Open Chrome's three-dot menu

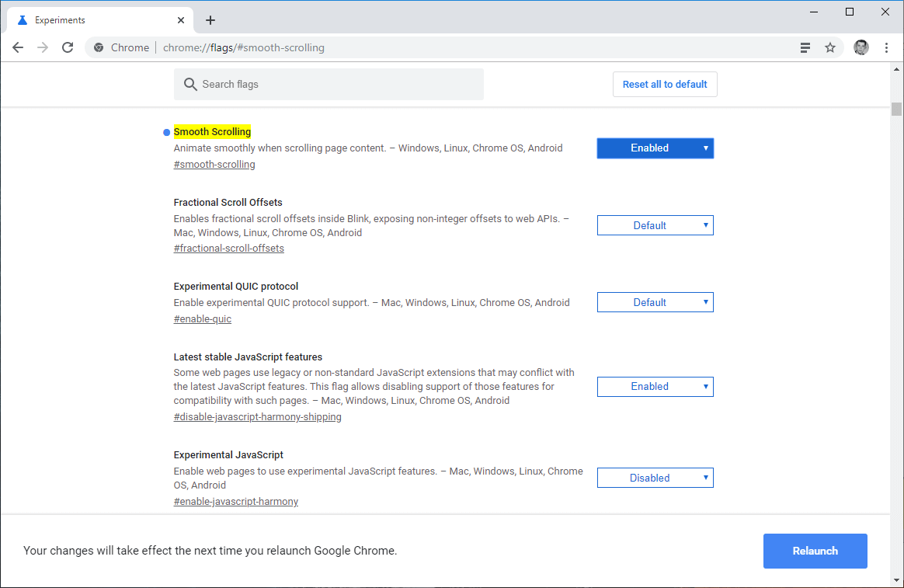pos(887,47)
